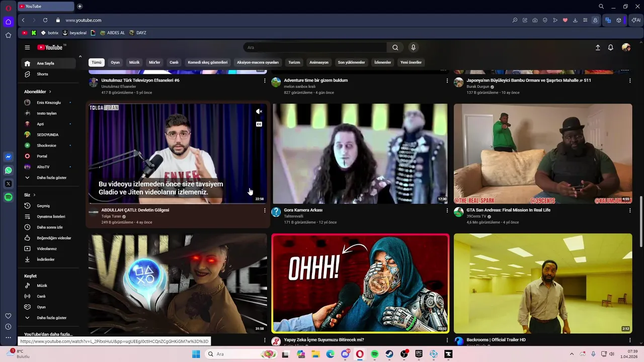Click the YouTube logo
Image resolution: width=644 pixels, height=362 pixels.
click(x=50, y=47)
